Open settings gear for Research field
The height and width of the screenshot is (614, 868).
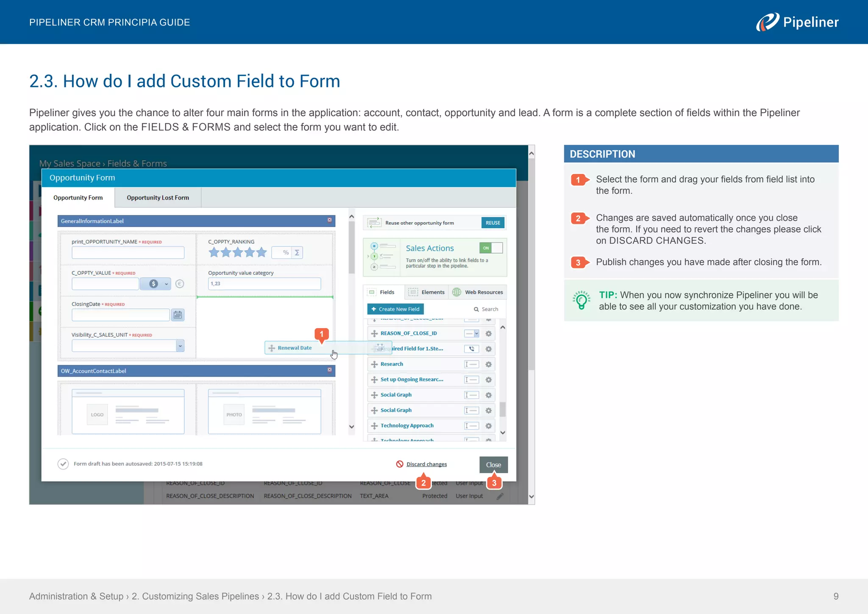pos(488,364)
